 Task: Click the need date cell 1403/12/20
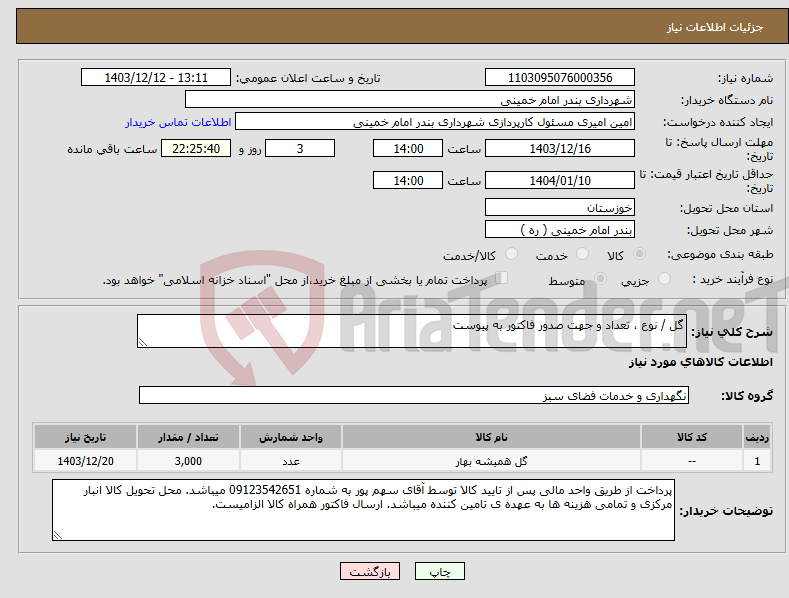click(x=86, y=461)
